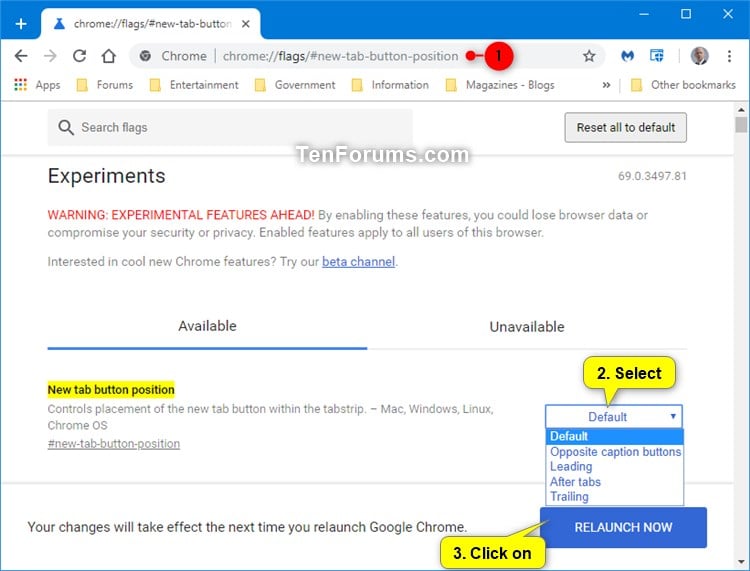
Task: Click the New tab button position heading
Action: pos(111,390)
